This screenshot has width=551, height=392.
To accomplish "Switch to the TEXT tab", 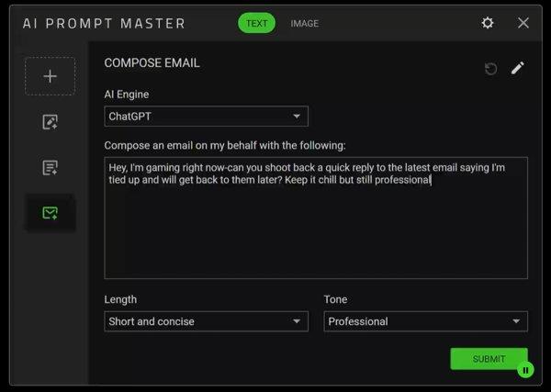I will pyautogui.click(x=256, y=23).
